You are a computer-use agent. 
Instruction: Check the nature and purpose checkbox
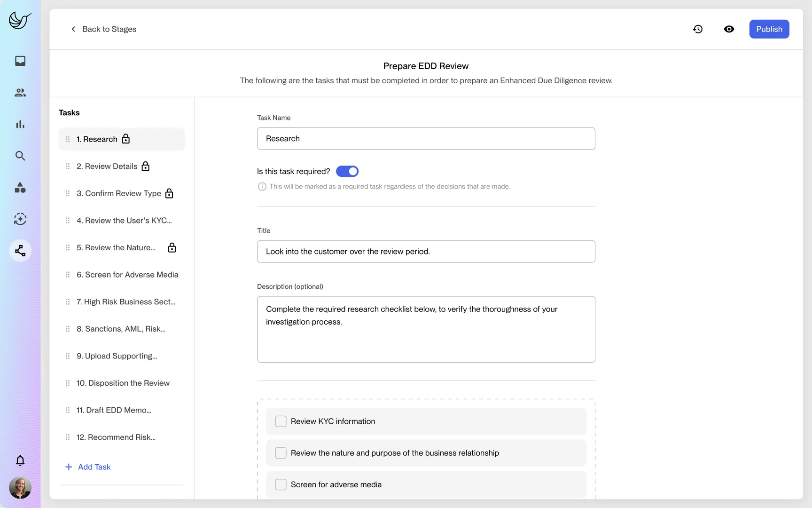pos(281,453)
